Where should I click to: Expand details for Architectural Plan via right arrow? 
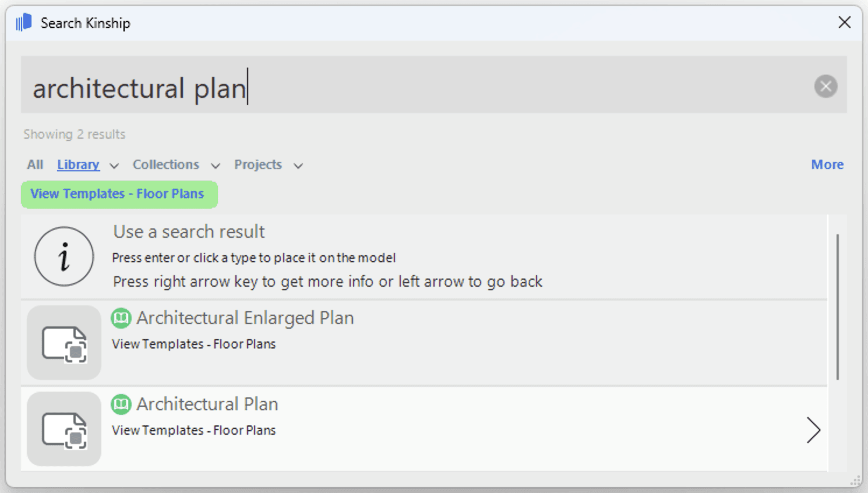(x=814, y=430)
